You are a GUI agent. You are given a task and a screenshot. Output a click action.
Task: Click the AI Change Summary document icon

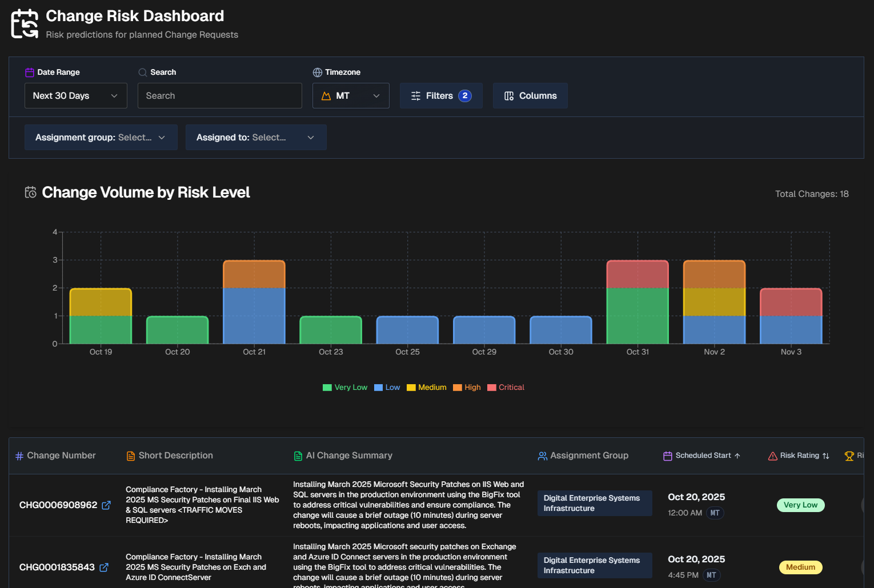tap(298, 456)
